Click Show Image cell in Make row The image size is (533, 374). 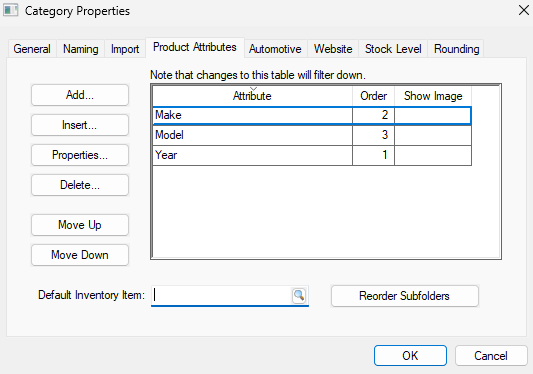coord(433,115)
